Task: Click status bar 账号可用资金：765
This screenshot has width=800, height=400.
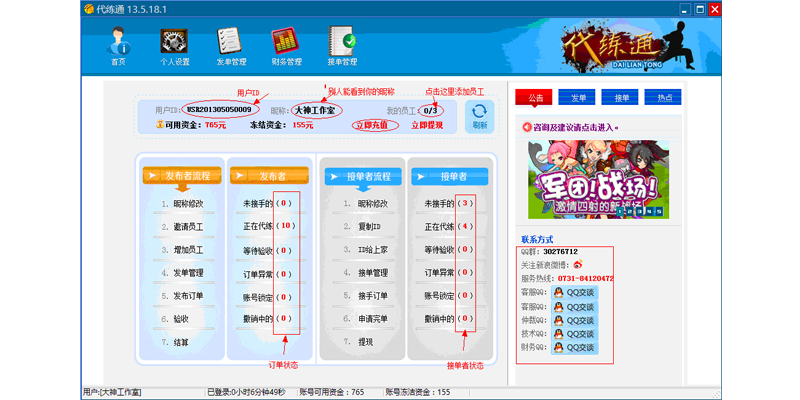Action: (x=332, y=392)
